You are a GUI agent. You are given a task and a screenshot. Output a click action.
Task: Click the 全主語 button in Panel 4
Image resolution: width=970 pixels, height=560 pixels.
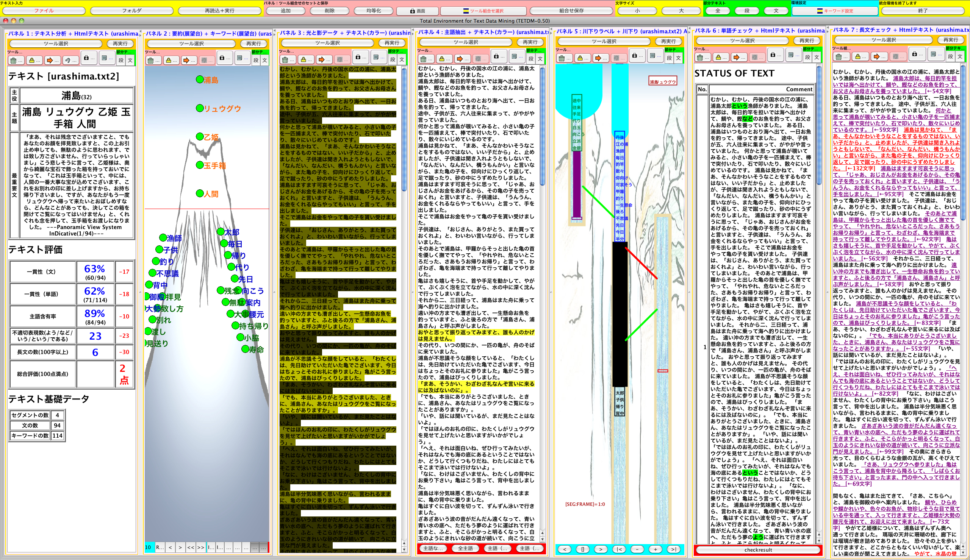pos(465,549)
